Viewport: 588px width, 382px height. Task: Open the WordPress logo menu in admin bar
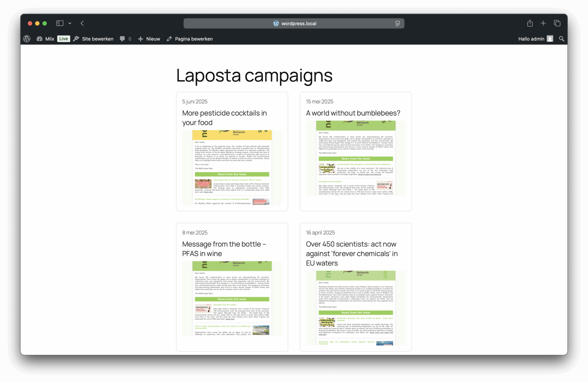point(27,39)
